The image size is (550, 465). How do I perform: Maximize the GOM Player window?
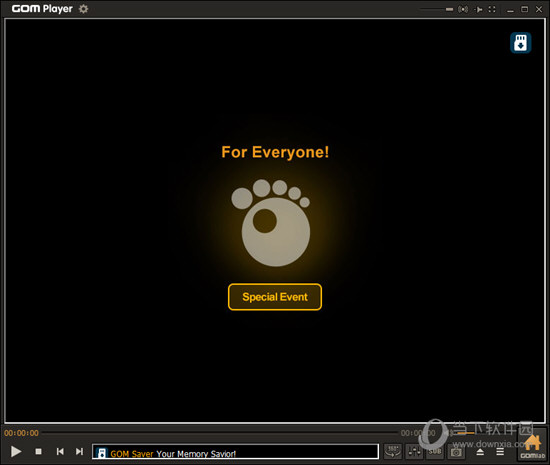click(524, 9)
